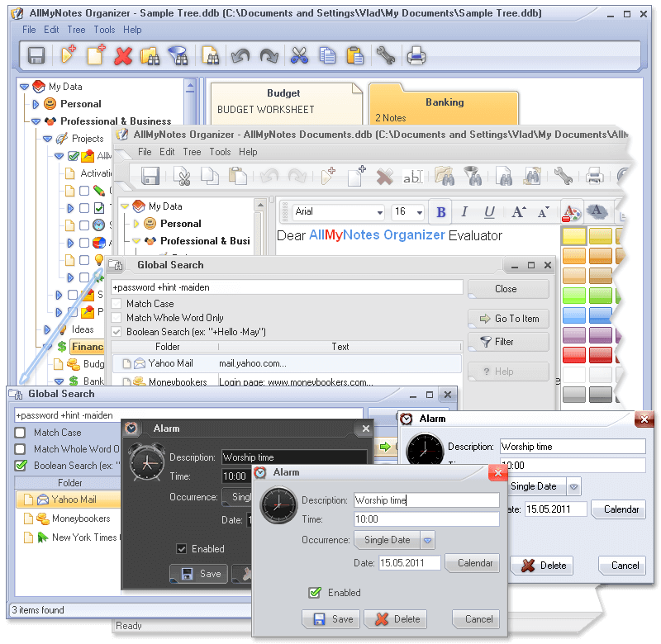The height and width of the screenshot is (644, 661).
Task: Click the Save floppy icon in top toolbar
Action: 36,55
